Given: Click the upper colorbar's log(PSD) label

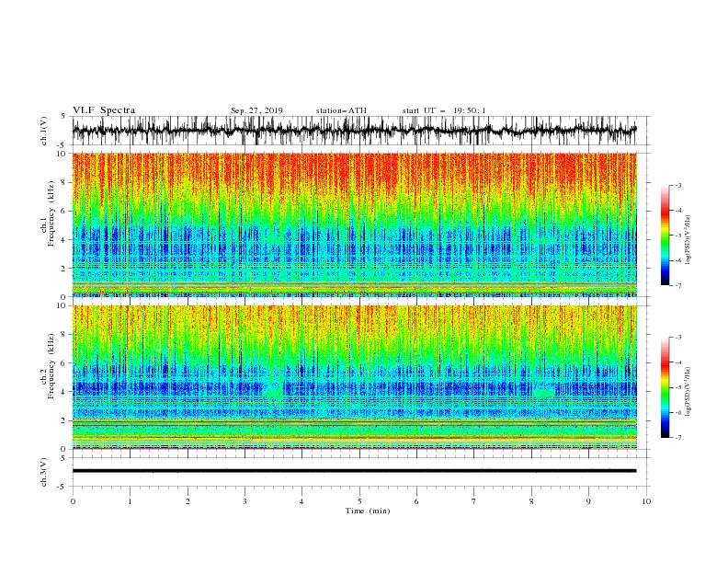Looking at the screenshot, I should click(688, 240).
